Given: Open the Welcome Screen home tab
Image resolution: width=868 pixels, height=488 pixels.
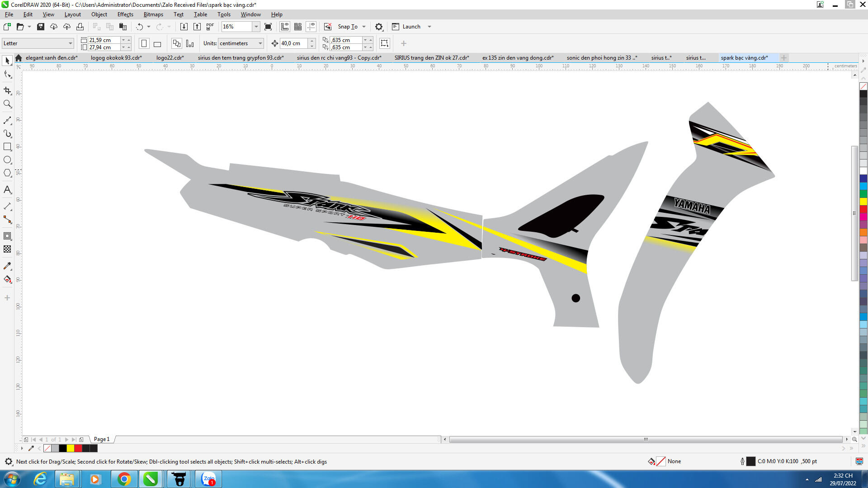Looking at the screenshot, I should coord(19,58).
